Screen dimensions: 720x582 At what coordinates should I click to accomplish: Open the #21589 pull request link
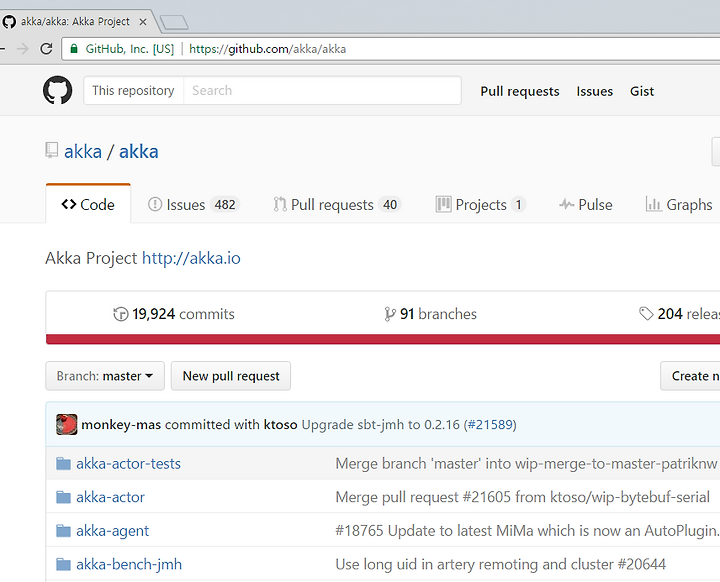pos(490,424)
